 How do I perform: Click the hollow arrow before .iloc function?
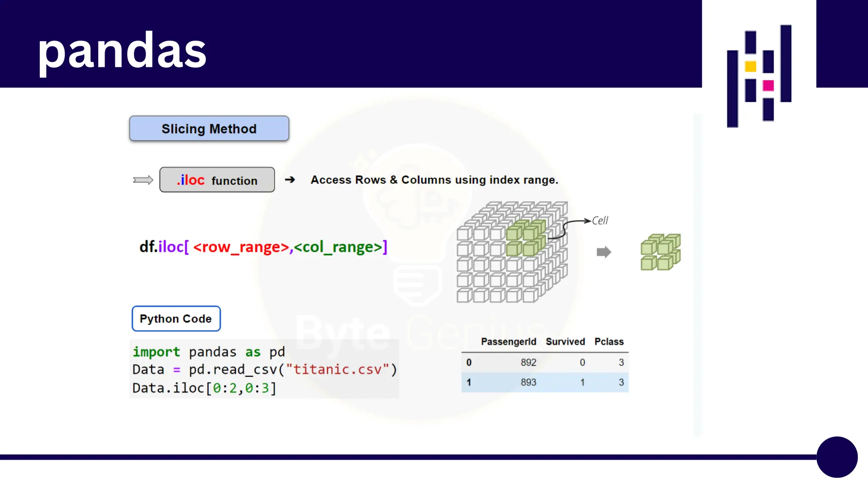[x=143, y=180]
